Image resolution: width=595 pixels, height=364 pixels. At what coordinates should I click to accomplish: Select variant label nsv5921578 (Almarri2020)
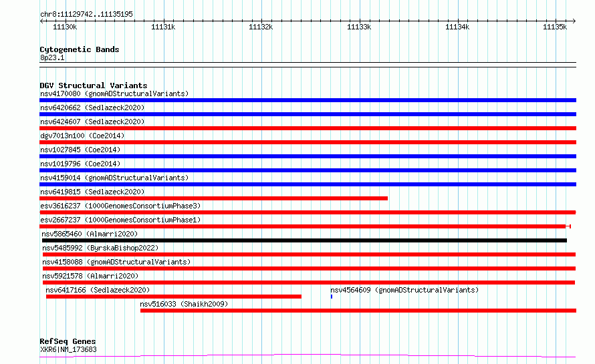pyautogui.click(x=90, y=276)
